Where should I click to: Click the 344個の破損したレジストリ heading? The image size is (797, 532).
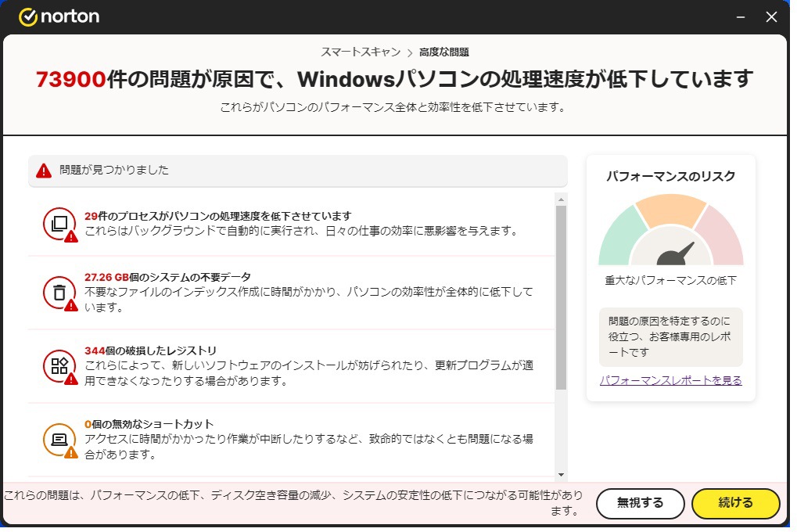(x=150, y=350)
